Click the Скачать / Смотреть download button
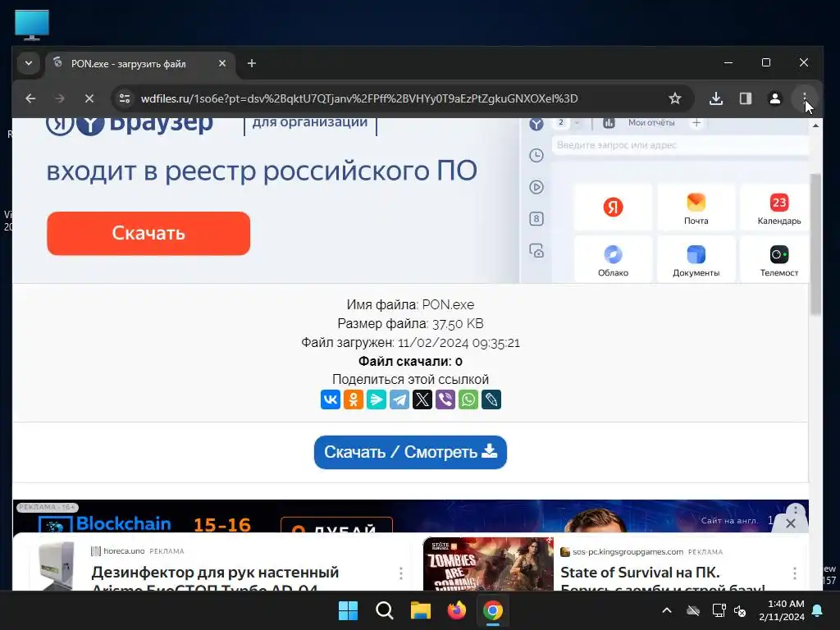840x630 pixels. 410,452
